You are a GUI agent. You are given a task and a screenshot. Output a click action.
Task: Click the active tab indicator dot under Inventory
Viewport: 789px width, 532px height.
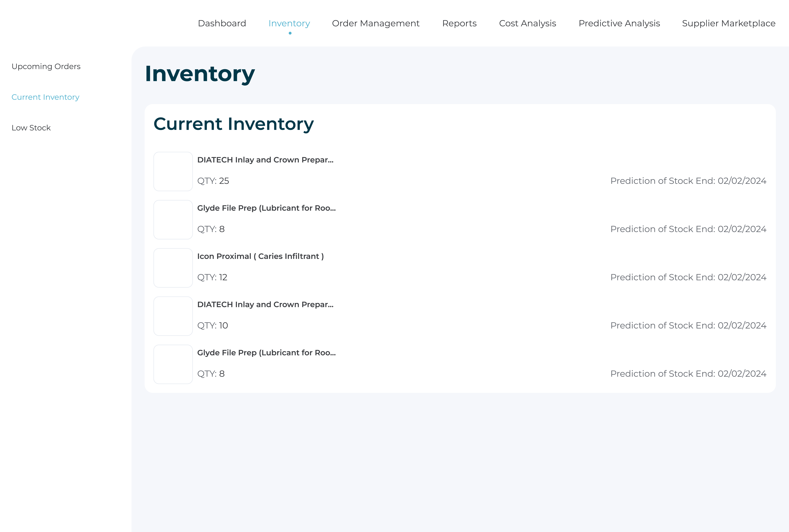289,33
